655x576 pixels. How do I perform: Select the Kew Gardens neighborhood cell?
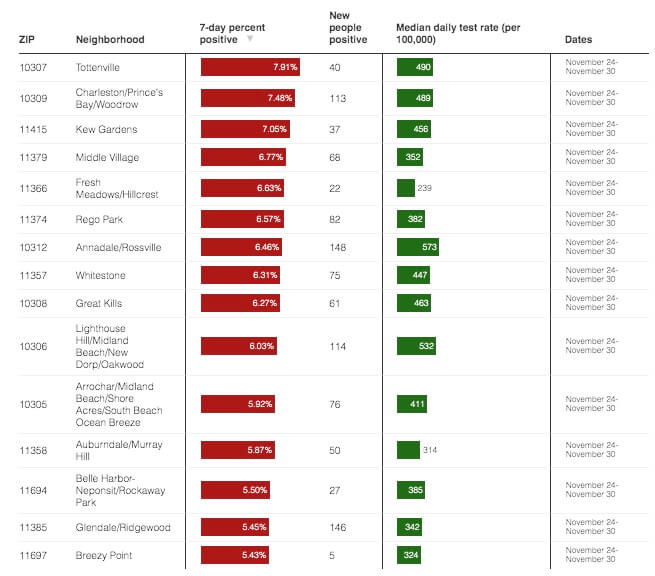(106, 130)
